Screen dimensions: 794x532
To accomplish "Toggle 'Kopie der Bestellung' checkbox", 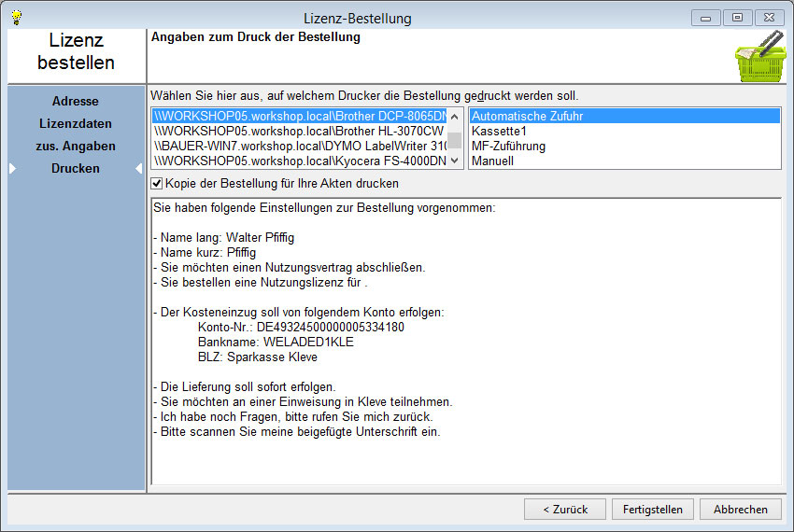I will point(157,184).
